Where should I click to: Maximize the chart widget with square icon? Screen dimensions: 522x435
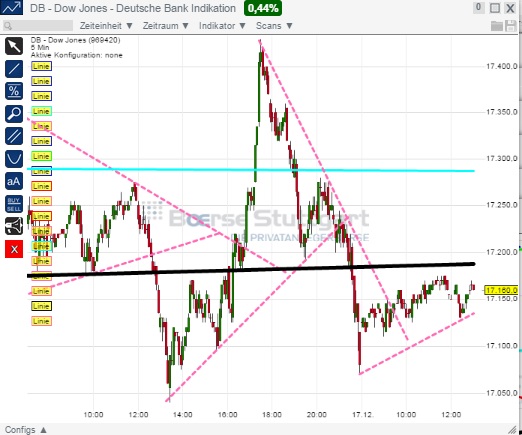click(495, 8)
